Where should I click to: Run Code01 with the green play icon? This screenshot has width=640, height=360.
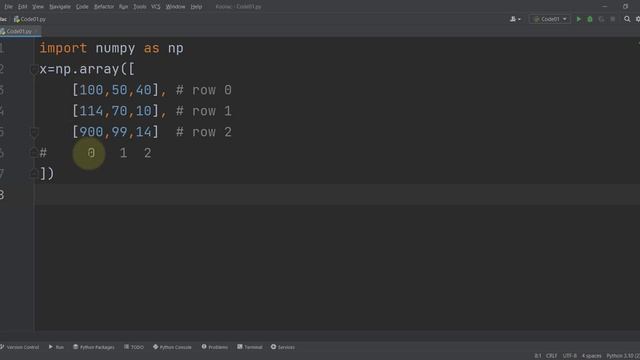pyautogui.click(x=578, y=19)
